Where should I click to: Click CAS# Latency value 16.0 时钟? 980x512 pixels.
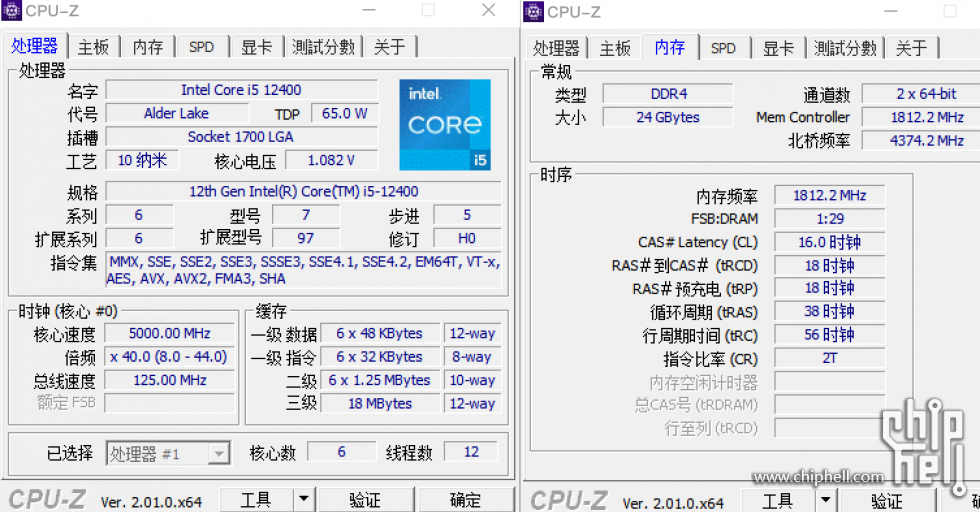coord(829,242)
